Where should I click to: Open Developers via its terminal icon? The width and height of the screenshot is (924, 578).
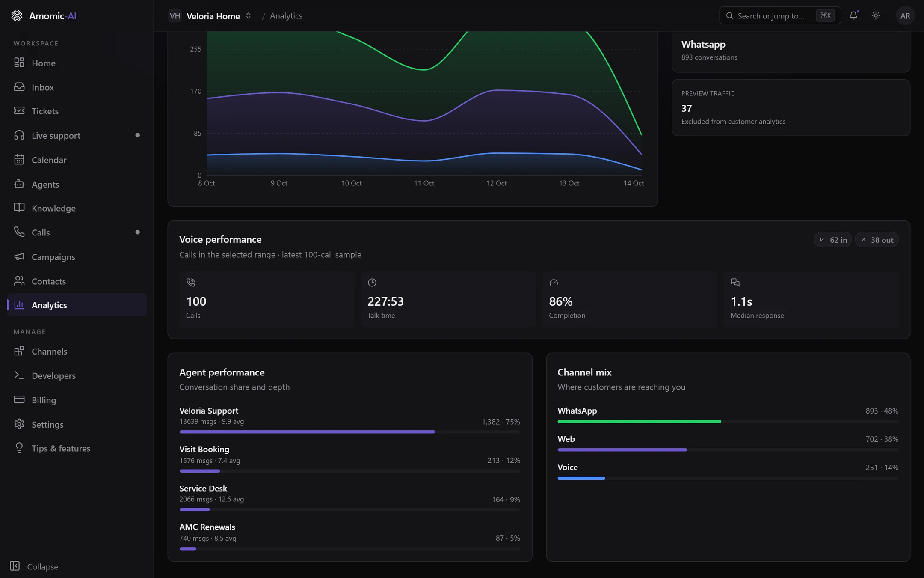19,375
